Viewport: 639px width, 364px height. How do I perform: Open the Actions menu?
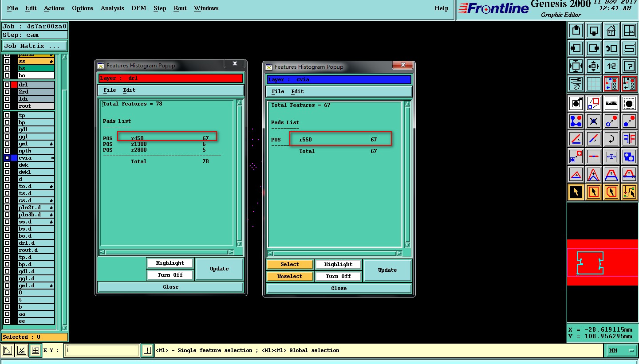[x=54, y=8]
